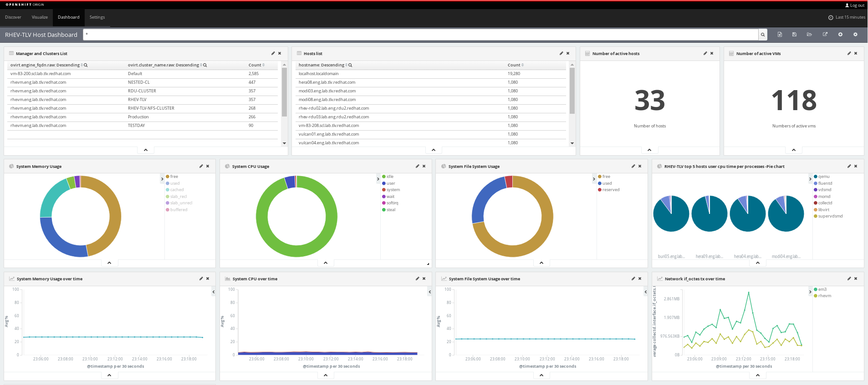Show legend for System Memory Usage over time
Screen dimensions: 868x385
point(213,292)
